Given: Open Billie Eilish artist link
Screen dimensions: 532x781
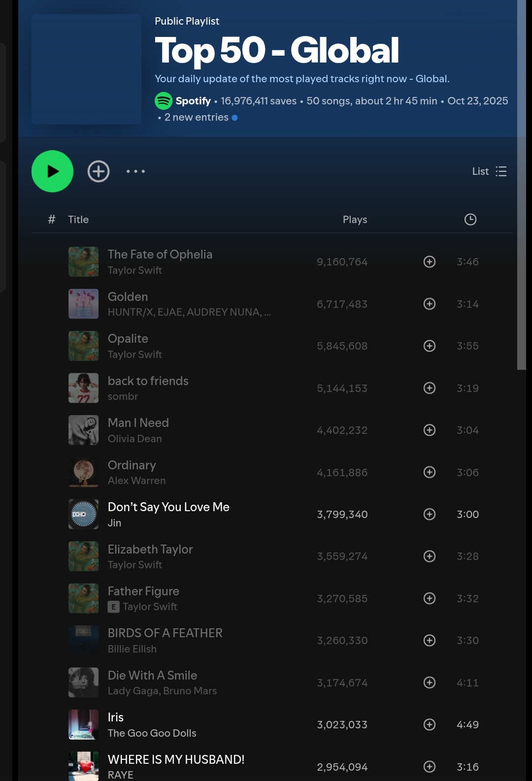Looking at the screenshot, I should coord(133,649).
